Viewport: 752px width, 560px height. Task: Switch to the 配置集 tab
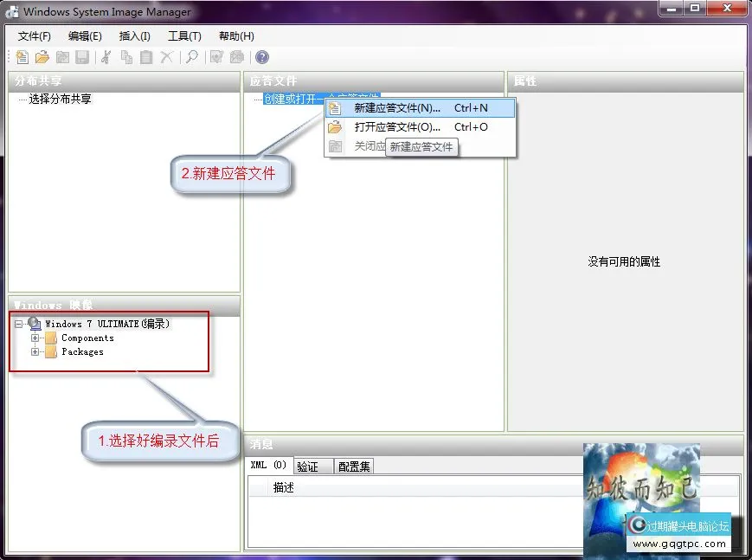353,465
